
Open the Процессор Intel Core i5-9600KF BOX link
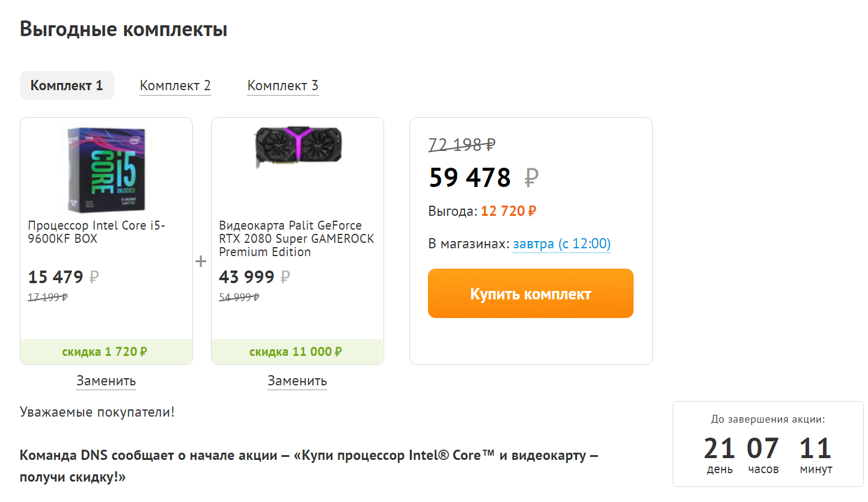96,232
